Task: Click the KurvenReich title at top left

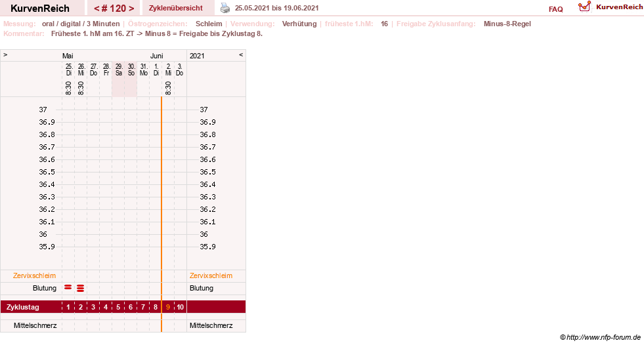Action: tap(40, 9)
